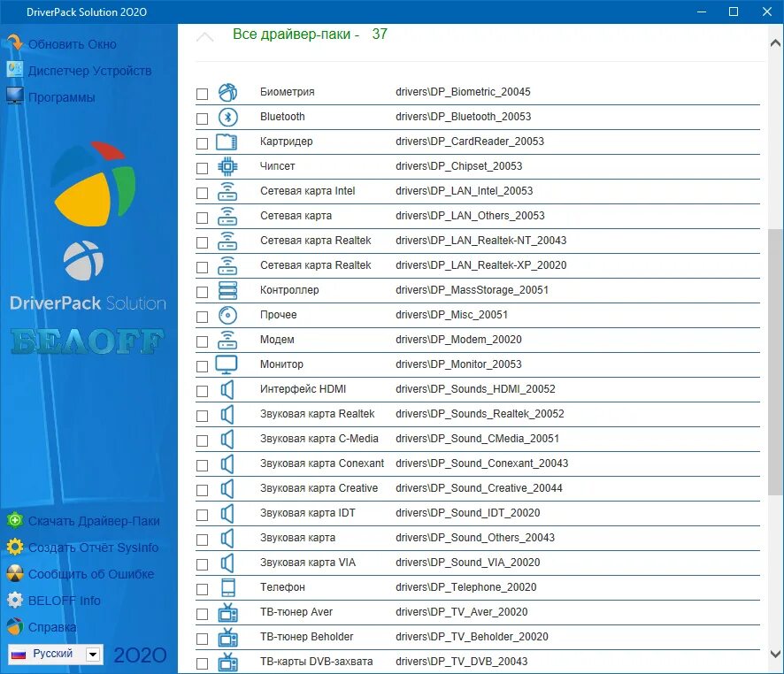Click the card reader icon
Image resolution: width=784 pixels, height=674 pixels.
pyautogui.click(x=227, y=142)
